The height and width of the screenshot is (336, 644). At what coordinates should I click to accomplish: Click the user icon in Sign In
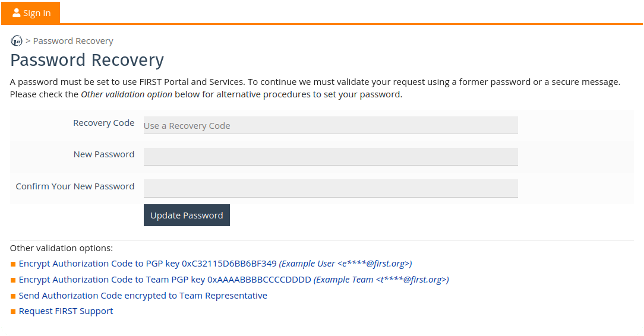pyautogui.click(x=17, y=12)
